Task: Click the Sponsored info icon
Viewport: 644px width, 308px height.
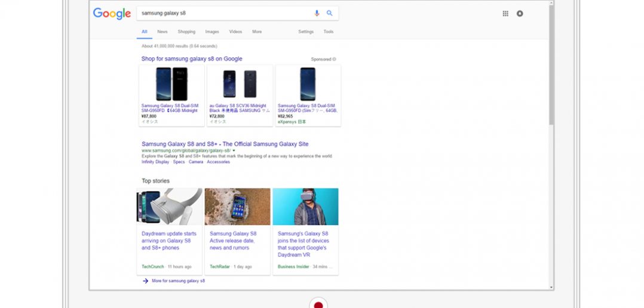Action: pyautogui.click(x=335, y=60)
